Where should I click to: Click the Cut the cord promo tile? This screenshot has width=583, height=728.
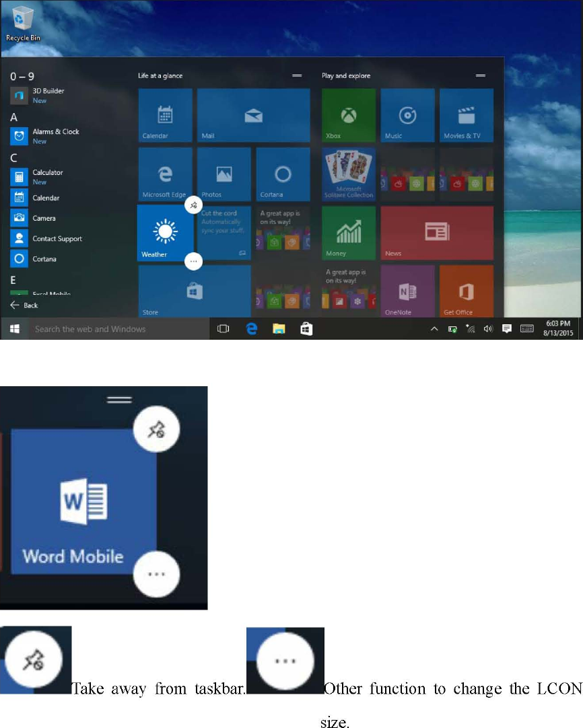[224, 233]
